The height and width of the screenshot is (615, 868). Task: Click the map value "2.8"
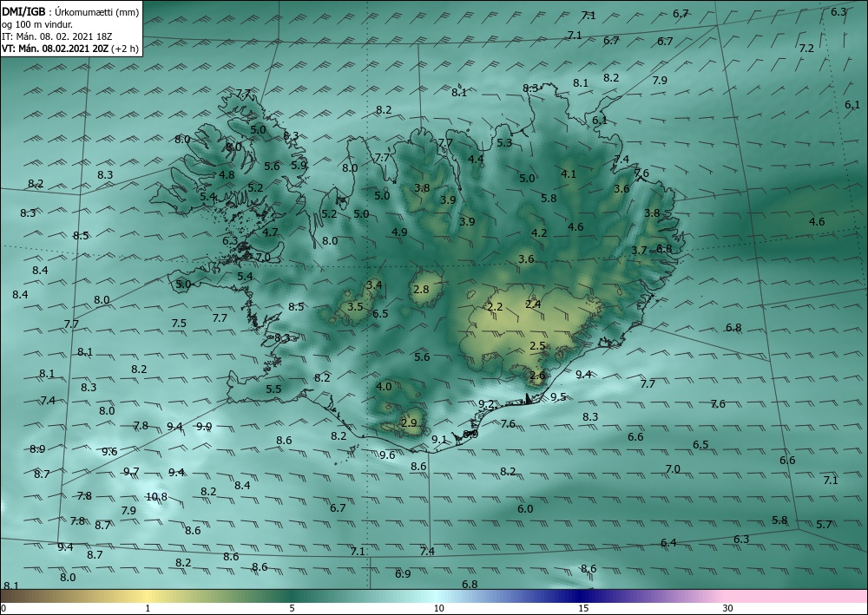click(421, 289)
